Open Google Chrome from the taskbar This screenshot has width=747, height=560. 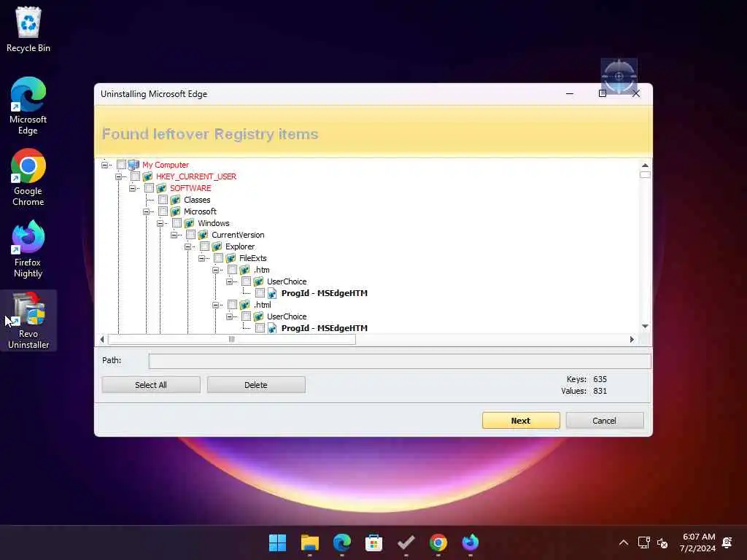coord(438,542)
